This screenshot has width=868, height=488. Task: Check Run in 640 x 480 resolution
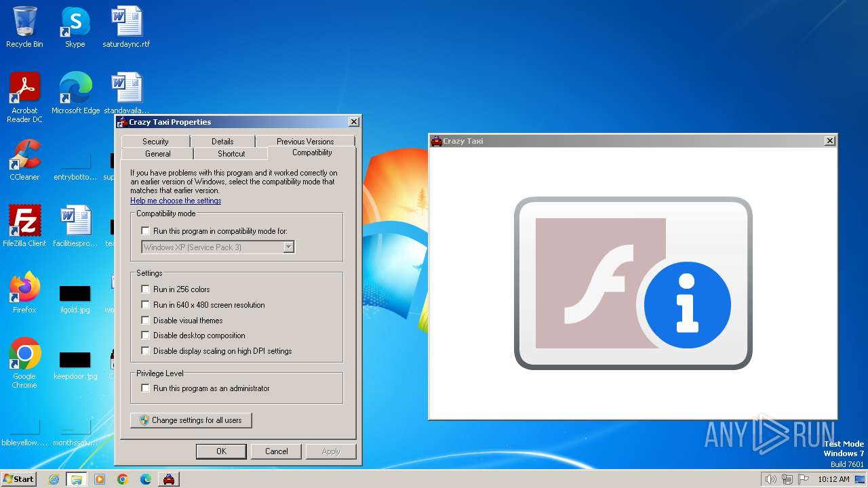click(145, 305)
